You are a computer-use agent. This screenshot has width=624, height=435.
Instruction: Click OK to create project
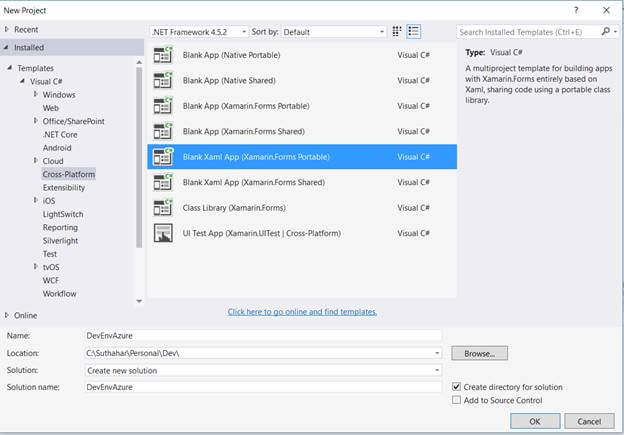(535, 421)
